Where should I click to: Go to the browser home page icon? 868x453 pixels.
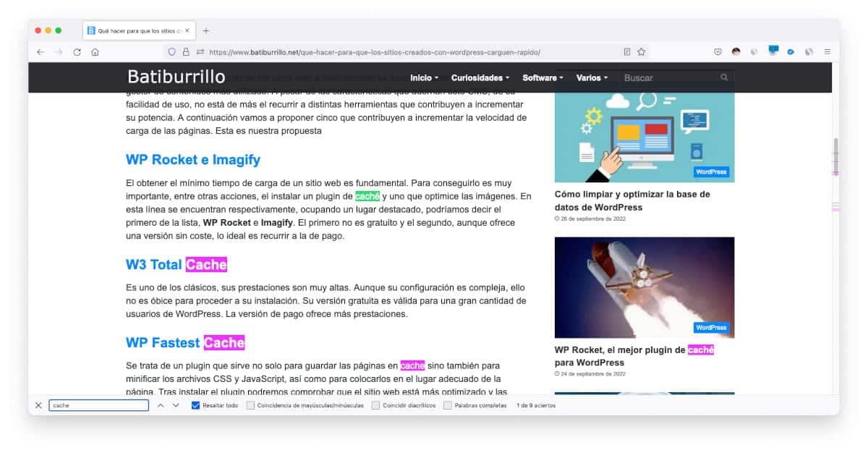point(95,52)
